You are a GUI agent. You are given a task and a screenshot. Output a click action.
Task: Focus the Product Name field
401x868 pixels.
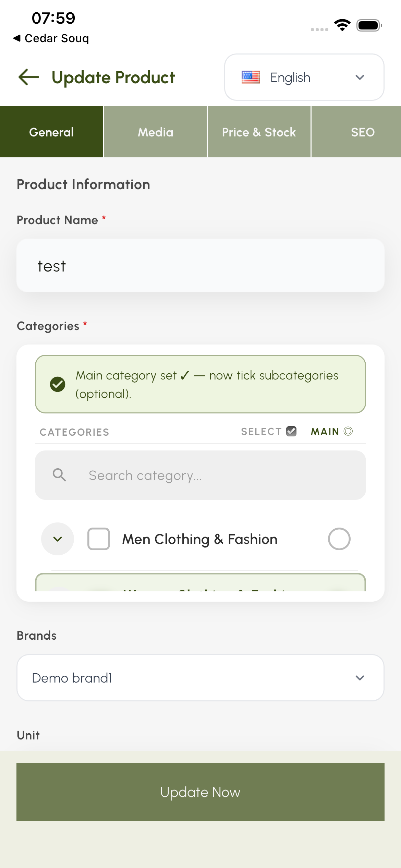[200, 266]
